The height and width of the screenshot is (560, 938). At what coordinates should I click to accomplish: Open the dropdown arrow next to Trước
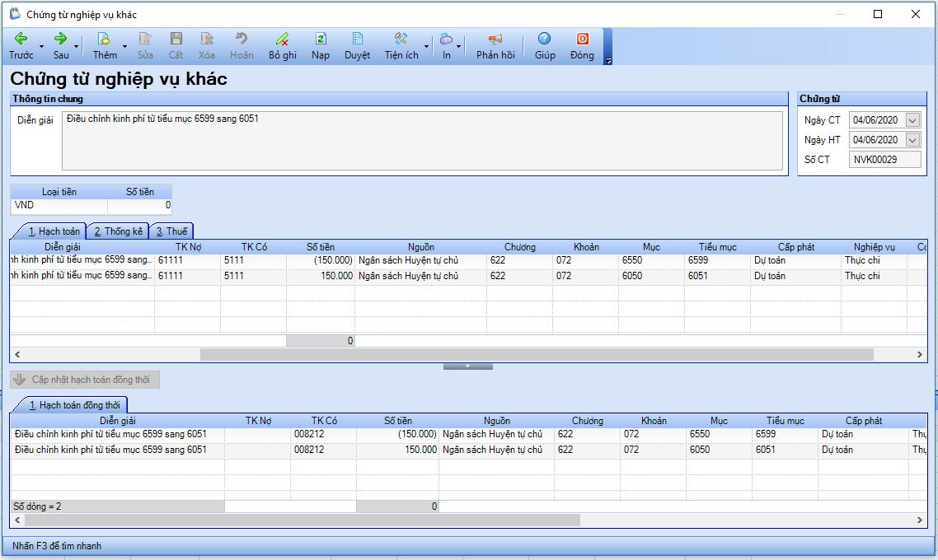click(x=41, y=46)
